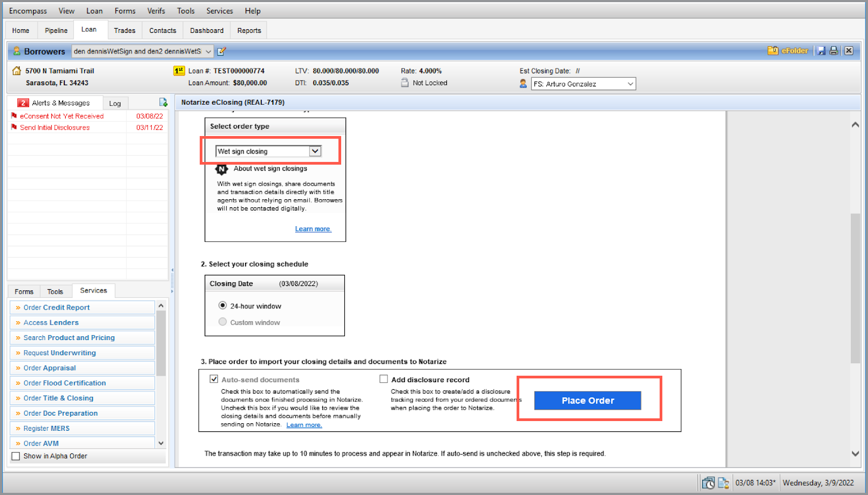
Task: Click Order Appraisal service
Action: pos(82,368)
